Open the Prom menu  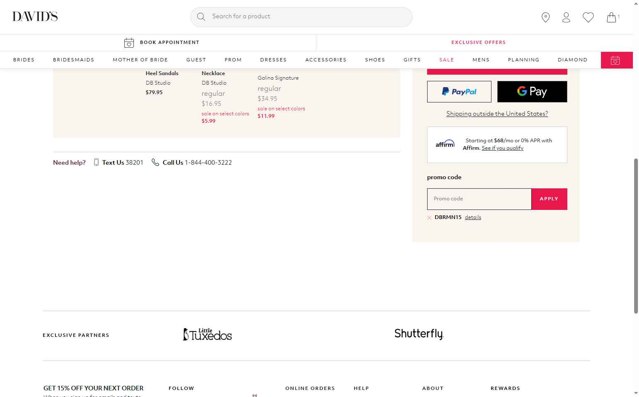coord(233,60)
